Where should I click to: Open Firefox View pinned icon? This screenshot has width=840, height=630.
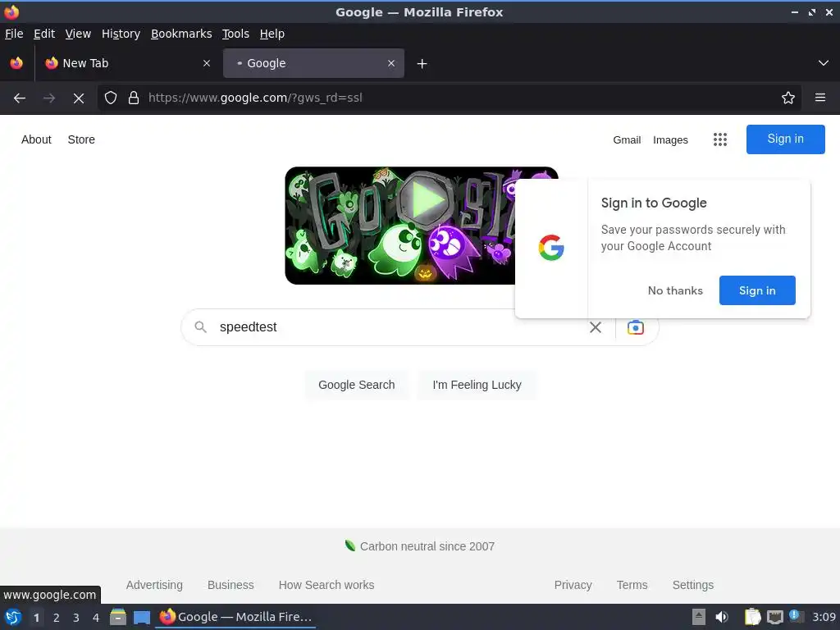pyautogui.click(x=16, y=63)
